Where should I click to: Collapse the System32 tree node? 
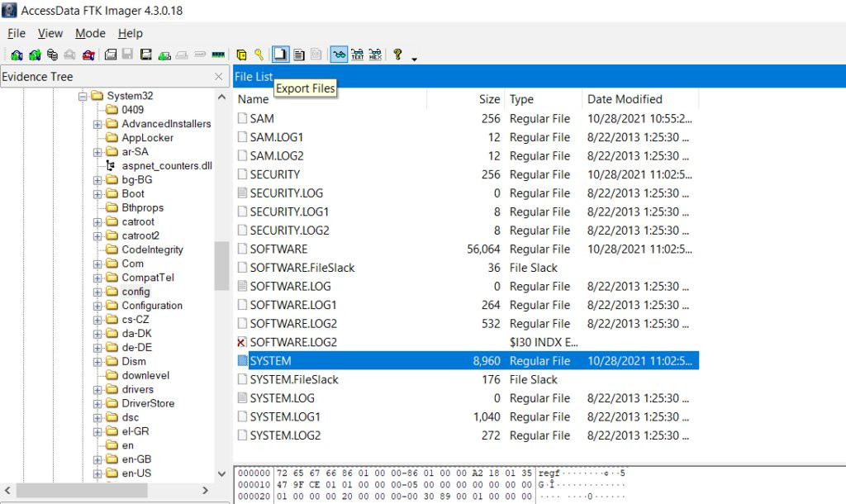(83, 96)
